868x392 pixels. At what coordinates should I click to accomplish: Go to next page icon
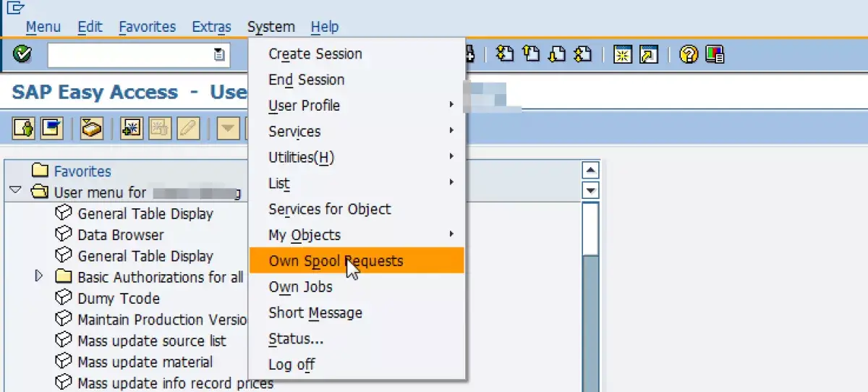pos(557,54)
